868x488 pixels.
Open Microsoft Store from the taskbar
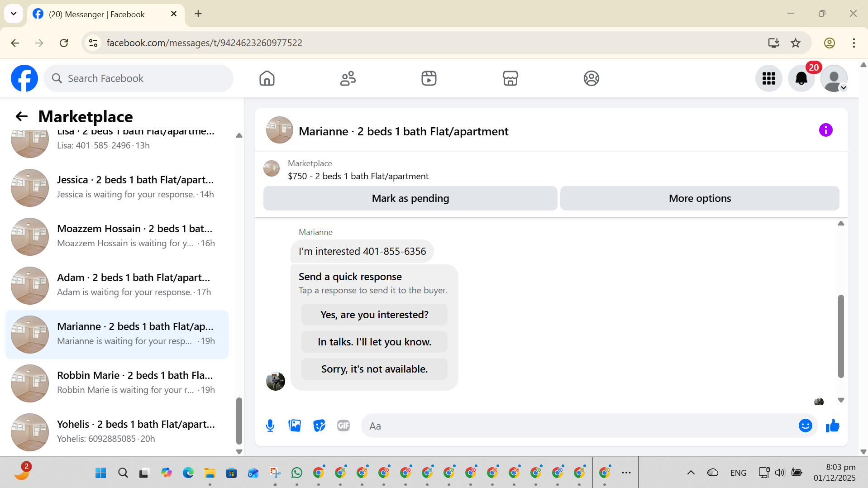231,473
